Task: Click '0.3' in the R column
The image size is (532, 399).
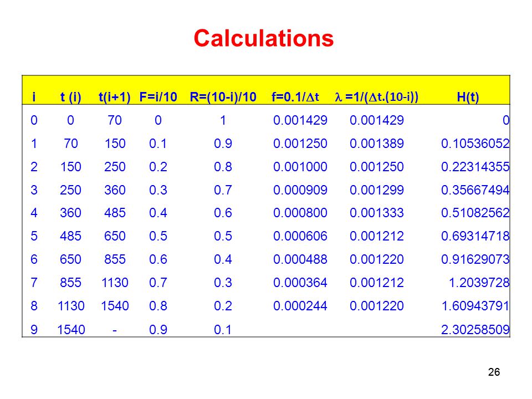Action: [223, 282]
